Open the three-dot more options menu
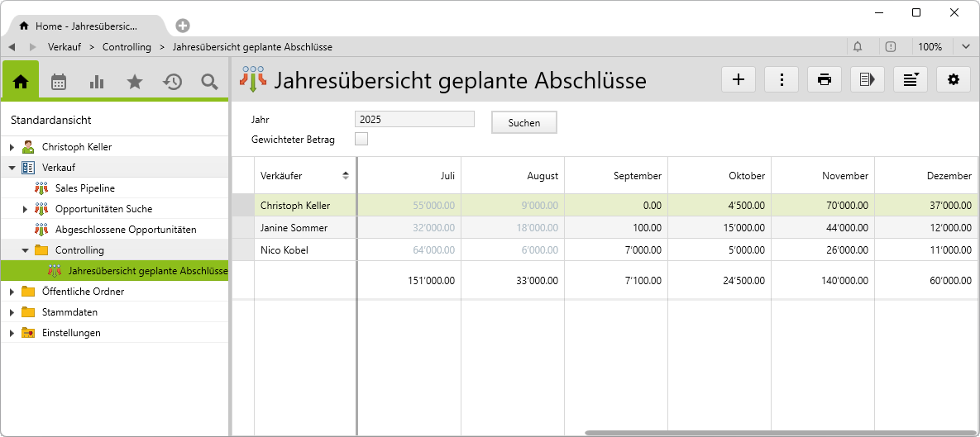 click(782, 79)
